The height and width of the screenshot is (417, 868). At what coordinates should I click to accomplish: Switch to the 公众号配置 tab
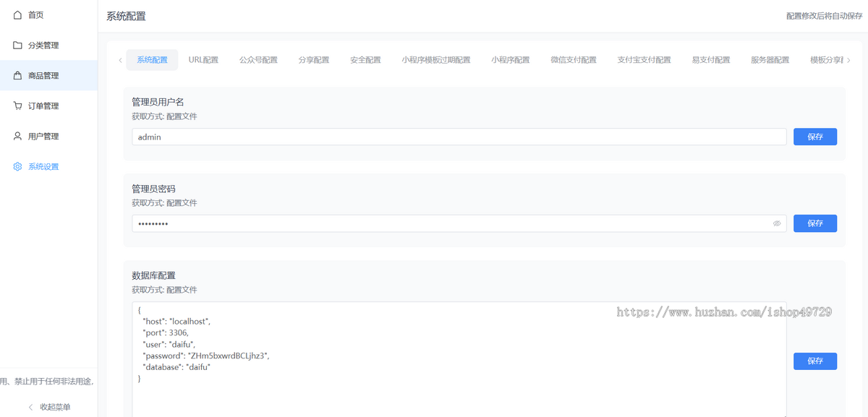coord(258,60)
